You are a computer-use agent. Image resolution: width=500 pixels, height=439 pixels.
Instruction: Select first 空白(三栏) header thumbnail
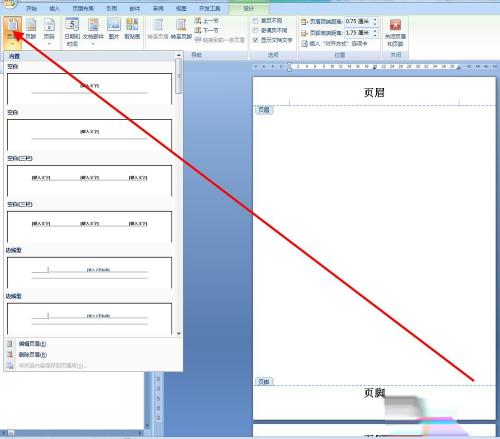pos(89,181)
